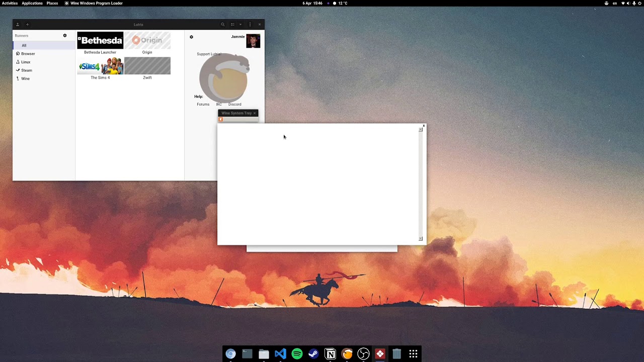Click the Jammie username text
Viewport: 644px width, 362px height.
238,37
